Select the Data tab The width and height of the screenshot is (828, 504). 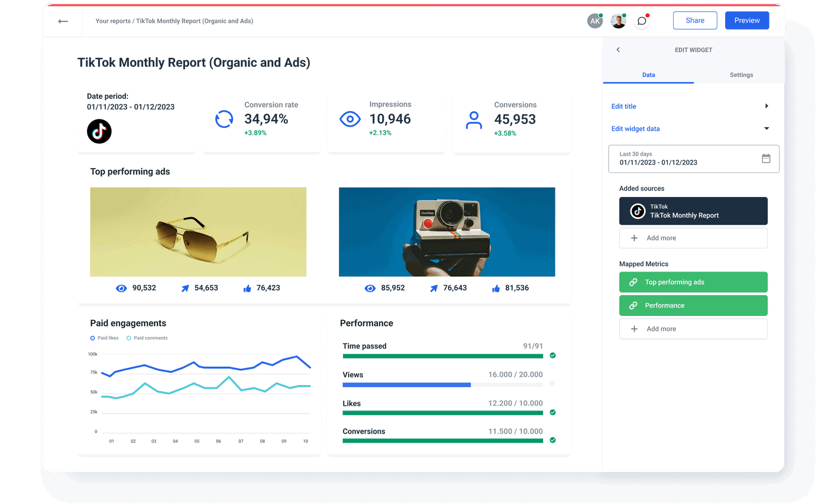point(649,75)
